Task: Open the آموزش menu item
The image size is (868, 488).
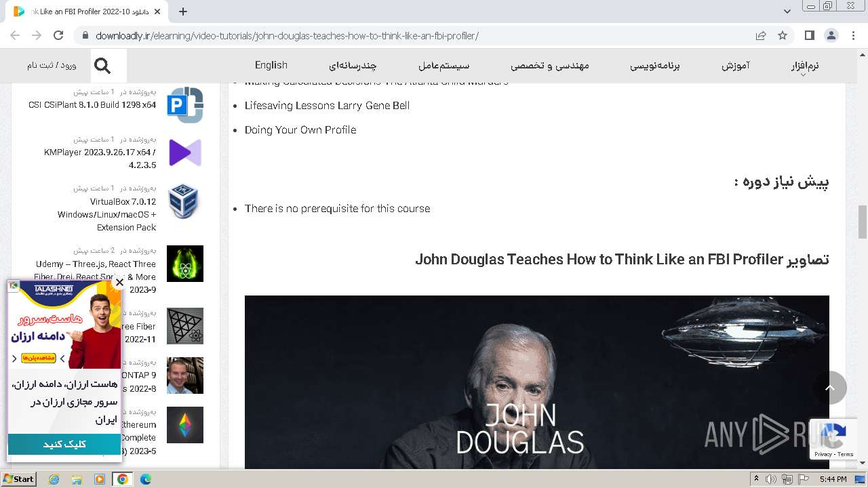Action: 736,66
